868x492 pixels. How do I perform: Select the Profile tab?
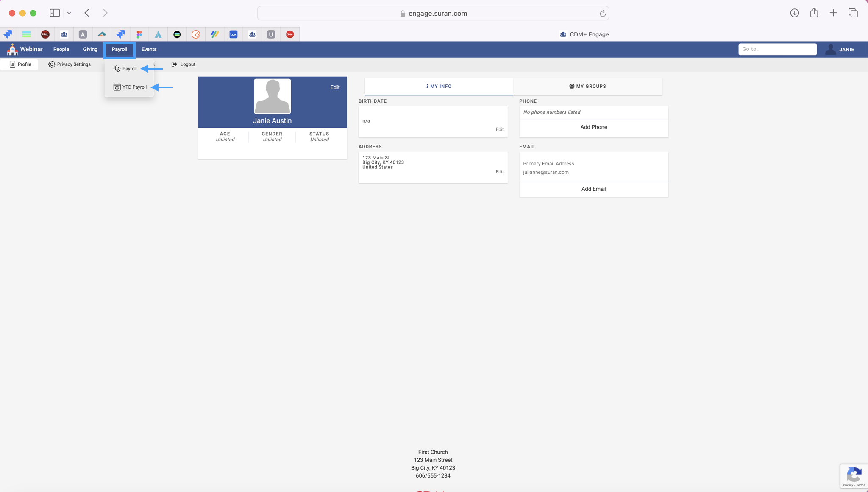(x=20, y=64)
